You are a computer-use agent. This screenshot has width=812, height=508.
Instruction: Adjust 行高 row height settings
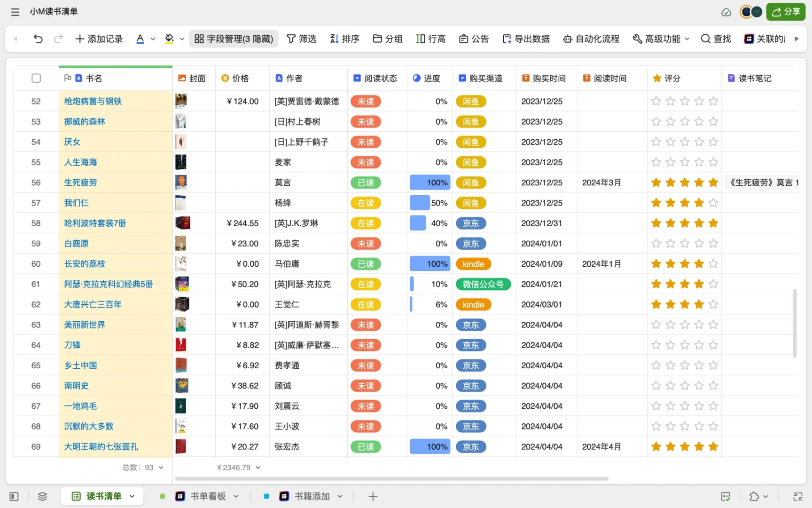[430, 39]
